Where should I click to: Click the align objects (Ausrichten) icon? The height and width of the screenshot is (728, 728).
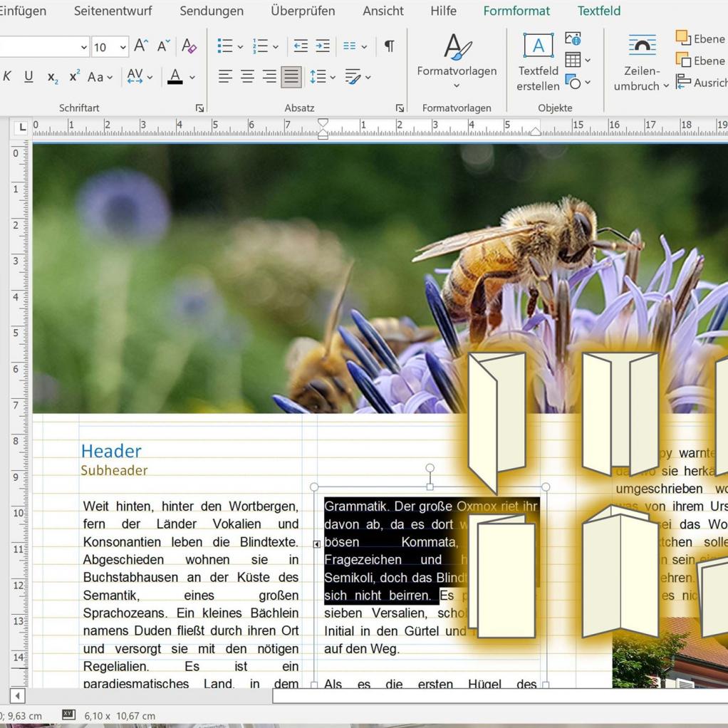pyautogui.click(x=684, y=82)
